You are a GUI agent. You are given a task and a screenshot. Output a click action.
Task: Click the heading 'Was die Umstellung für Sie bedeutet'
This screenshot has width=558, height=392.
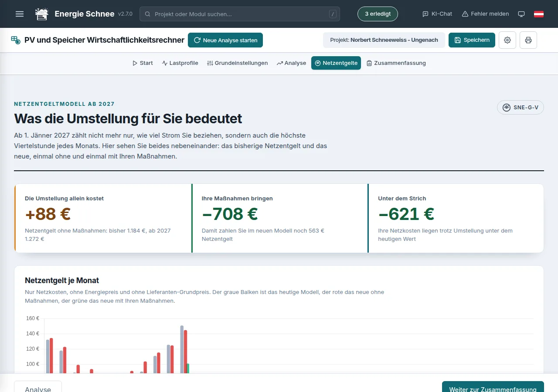tap(128, 118)
